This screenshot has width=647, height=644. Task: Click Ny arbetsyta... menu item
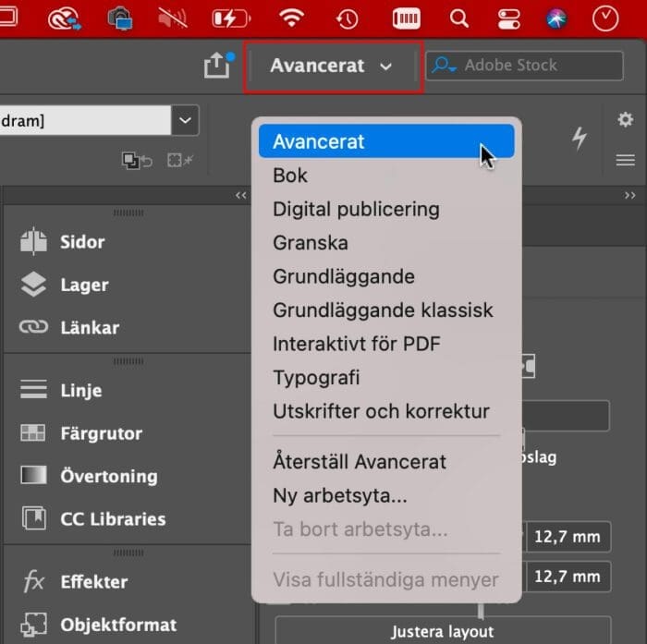tap(386, 495)
